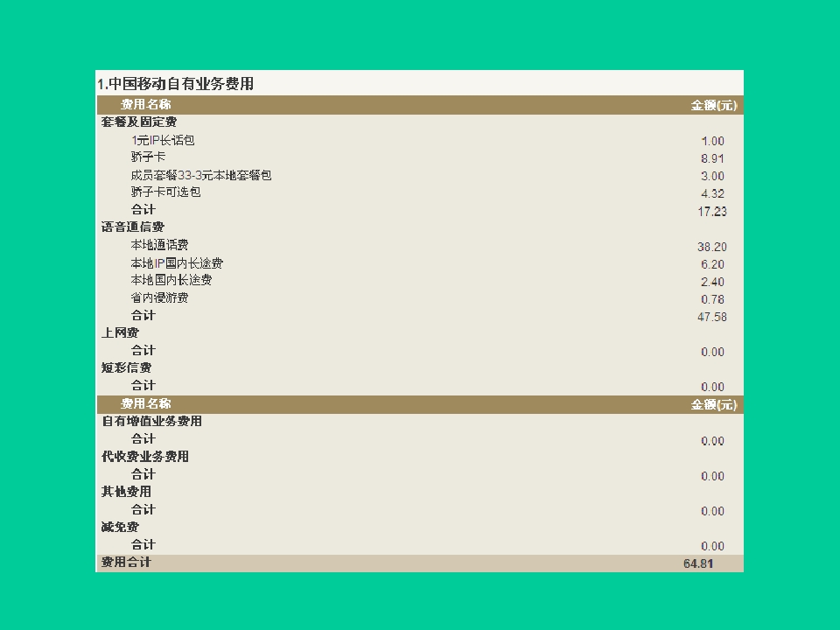Click the 本地IP国内长途费 item
Image resolution: width=840 pixels, height=630 pixels.
177,263
